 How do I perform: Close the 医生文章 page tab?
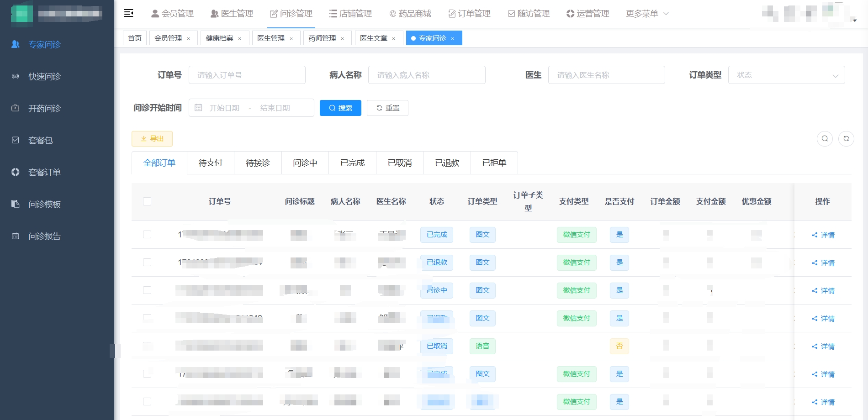393,39
